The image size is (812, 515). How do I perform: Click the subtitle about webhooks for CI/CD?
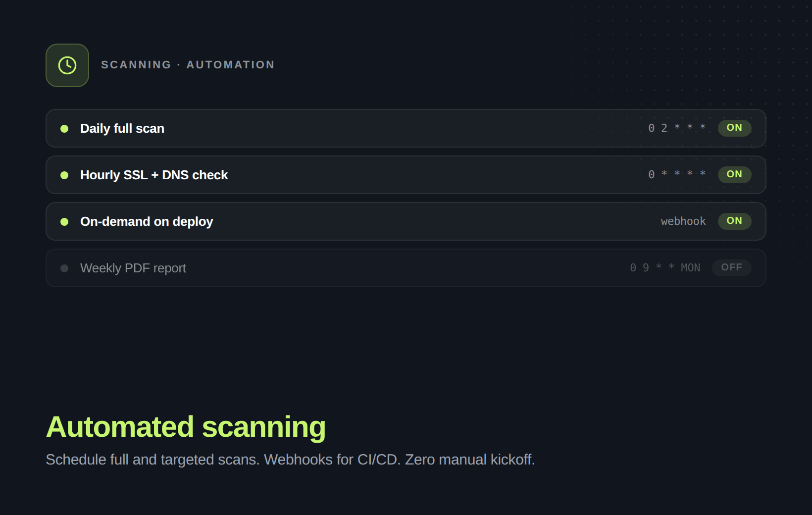click(x=290, y=460)
